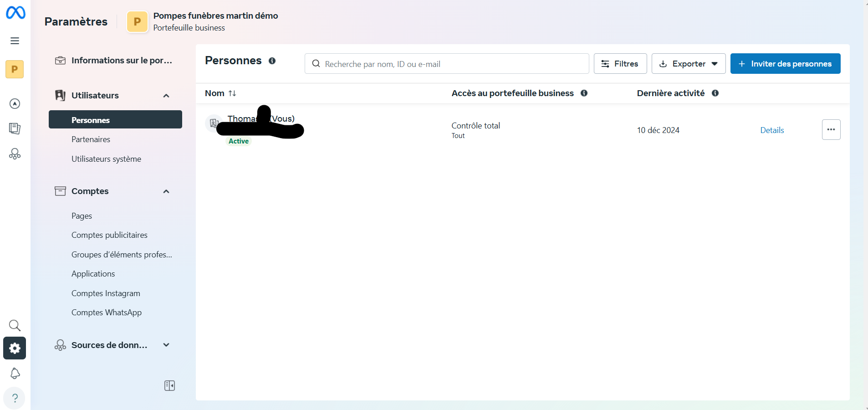
Task: Collapse the sidebar with panel toggle icon
Action: click(x=169, y=386)
